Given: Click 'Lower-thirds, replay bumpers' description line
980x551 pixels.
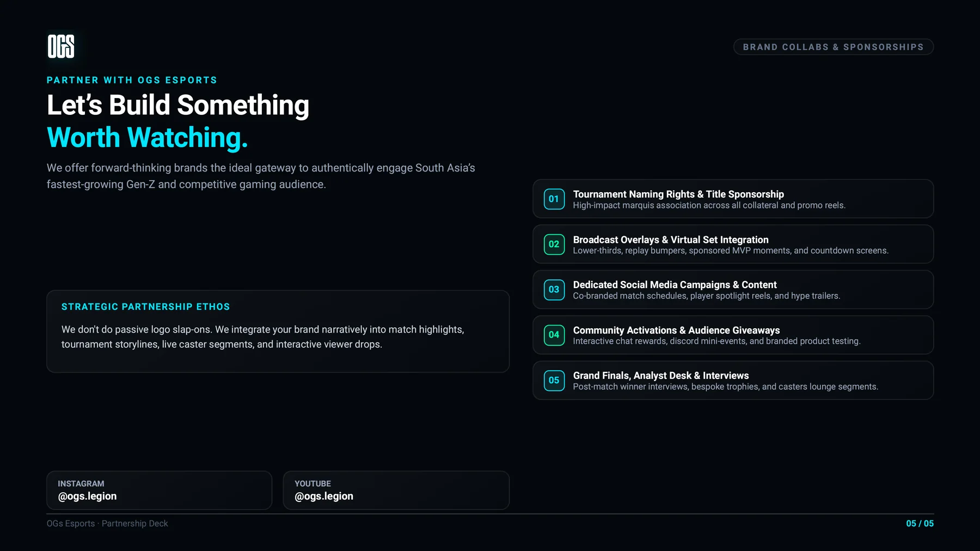Looking at the screenshot, I should point(731,250).
